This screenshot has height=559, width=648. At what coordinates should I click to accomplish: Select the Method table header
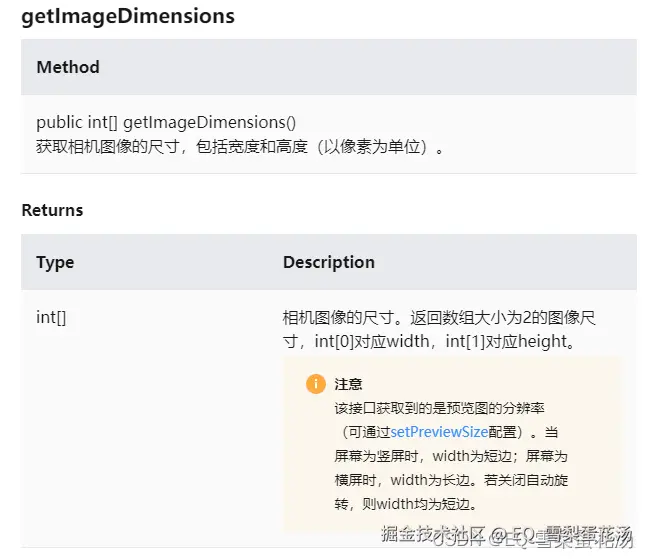point(68,68)
